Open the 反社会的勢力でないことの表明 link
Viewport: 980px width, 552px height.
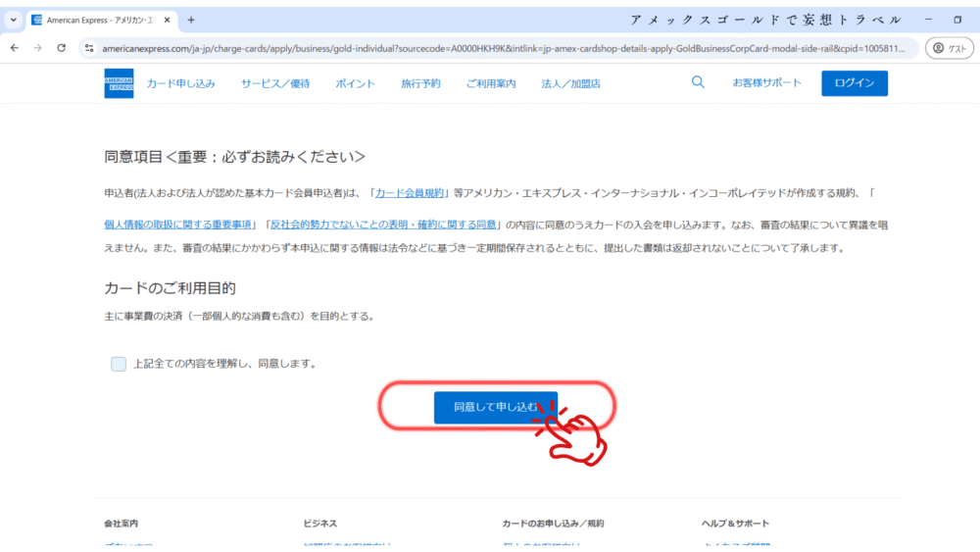tap(383, 225)
